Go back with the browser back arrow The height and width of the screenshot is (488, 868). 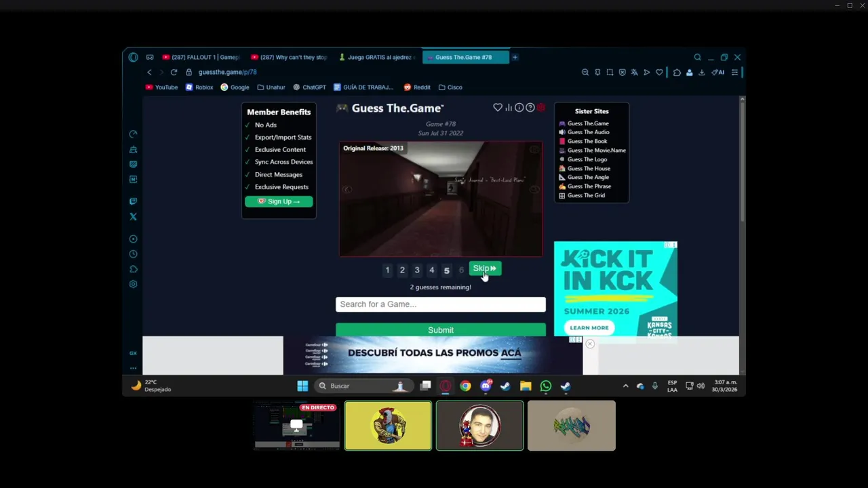click(149, 73)
